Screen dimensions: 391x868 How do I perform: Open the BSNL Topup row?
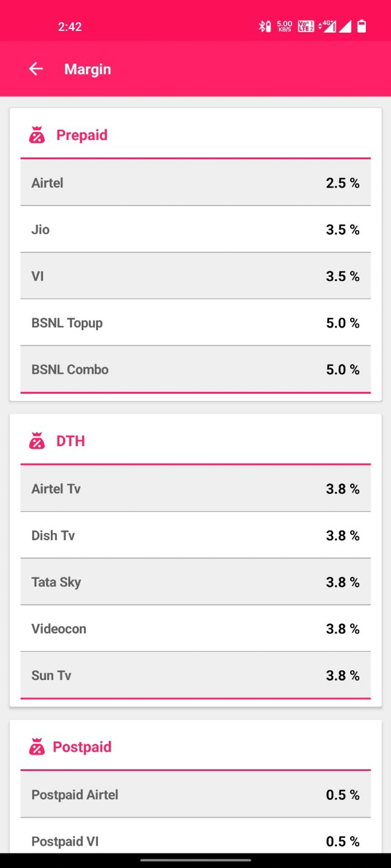tap(195, 323)
